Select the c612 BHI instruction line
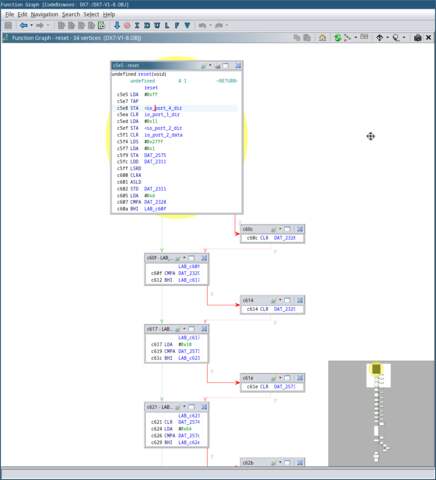Viewport: 436px width, 480px height. point(176,280)
